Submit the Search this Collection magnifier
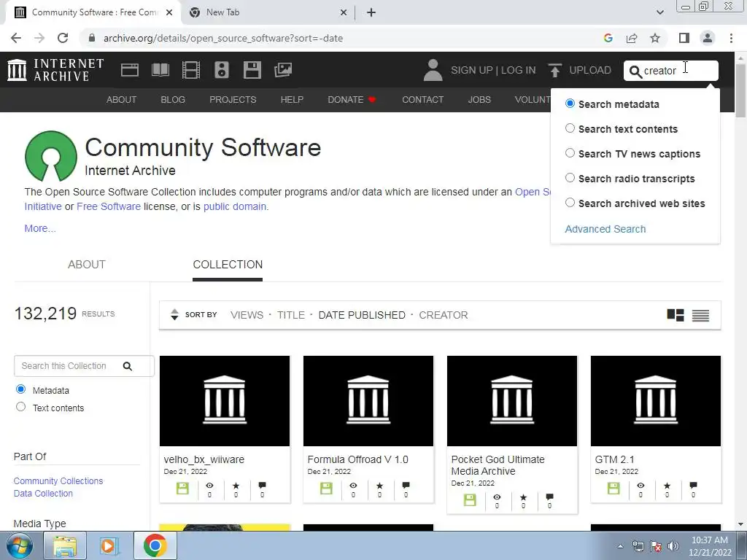This screenshot has height=560, width=747. [x=127, y=366]
